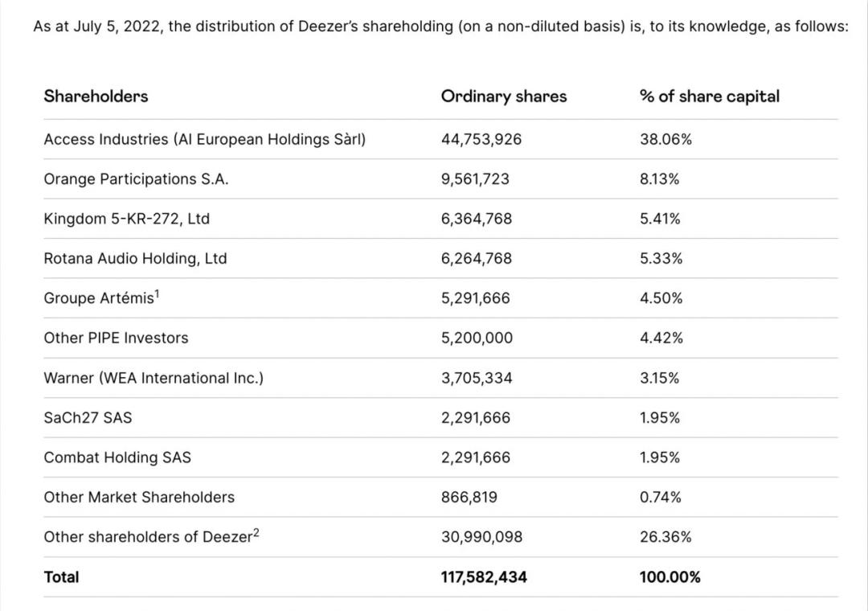Click the Combat Holding SAS row label

point(117,457)
